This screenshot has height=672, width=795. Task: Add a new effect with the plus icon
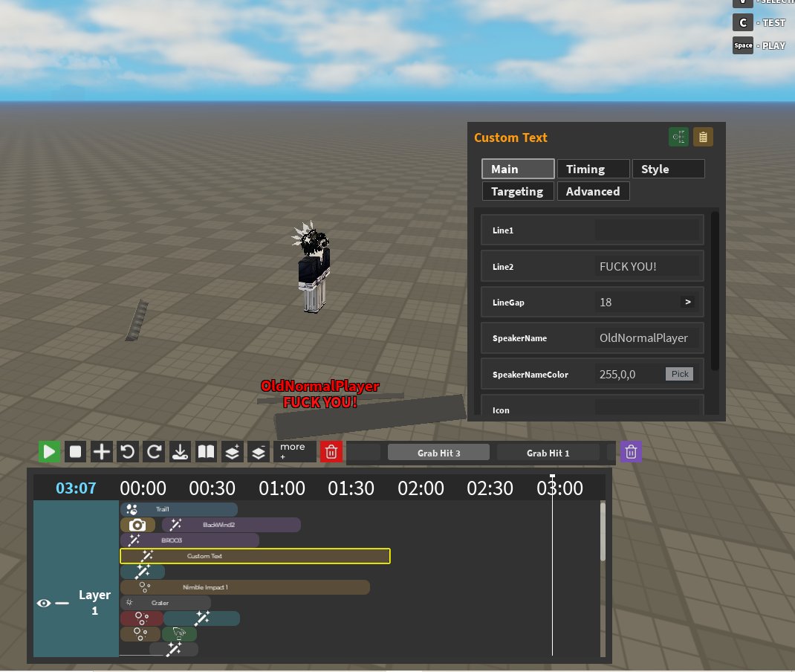[x=101, y=451]
